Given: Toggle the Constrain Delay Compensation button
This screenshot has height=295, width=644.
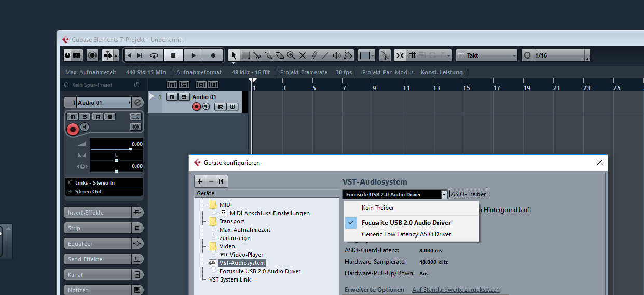Looking at the screenshot, I should (x=92, y=55).
